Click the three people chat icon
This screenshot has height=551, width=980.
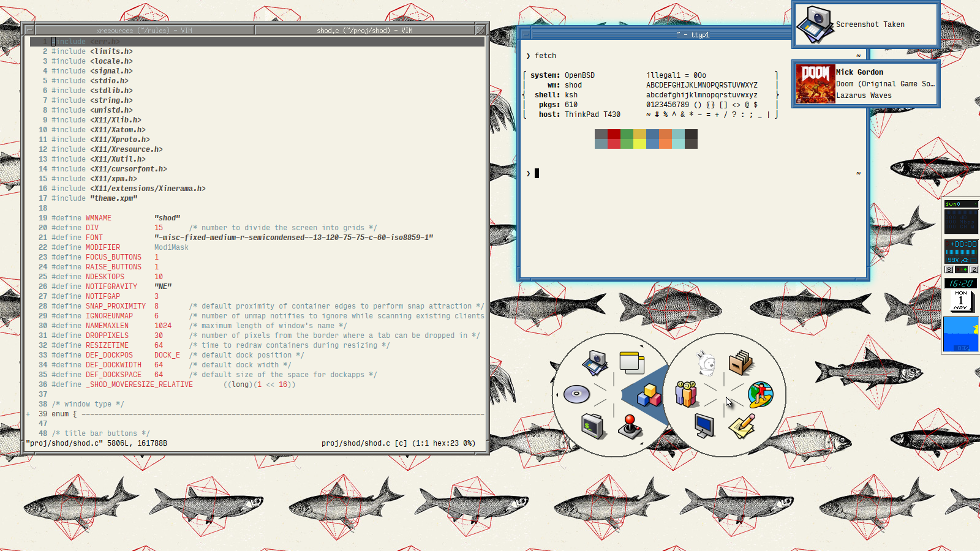(686, 394)
